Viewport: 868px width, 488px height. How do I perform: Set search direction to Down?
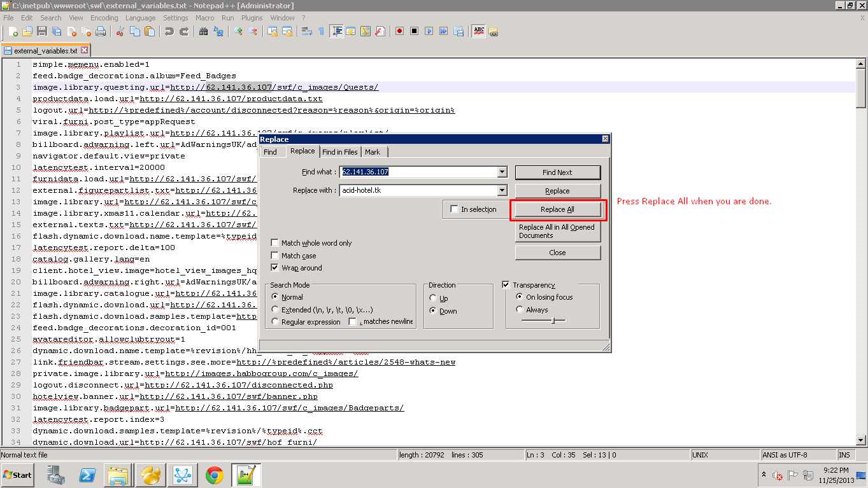click(434, 311)
